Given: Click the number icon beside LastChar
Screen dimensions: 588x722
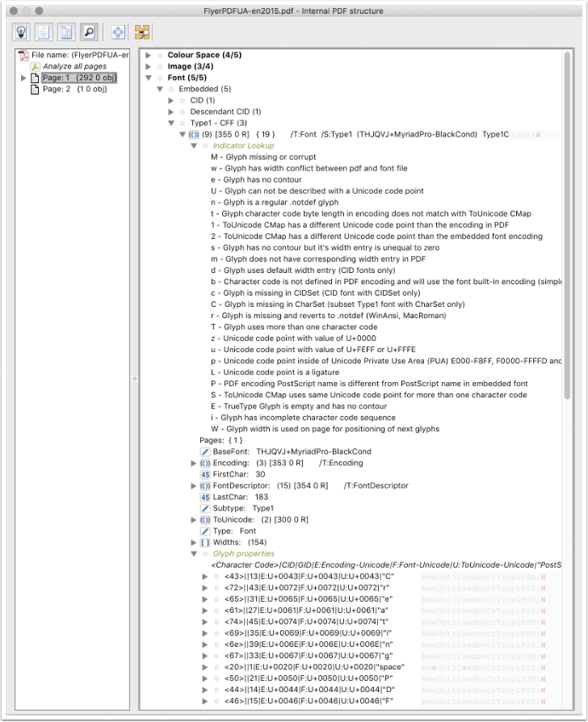Looking at the screenshot, I should (205, 497).
